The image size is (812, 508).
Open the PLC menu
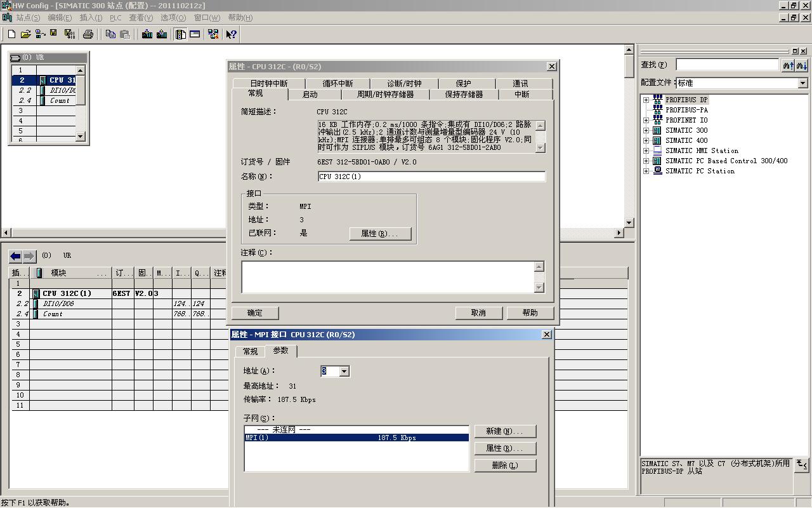point(115,18)
